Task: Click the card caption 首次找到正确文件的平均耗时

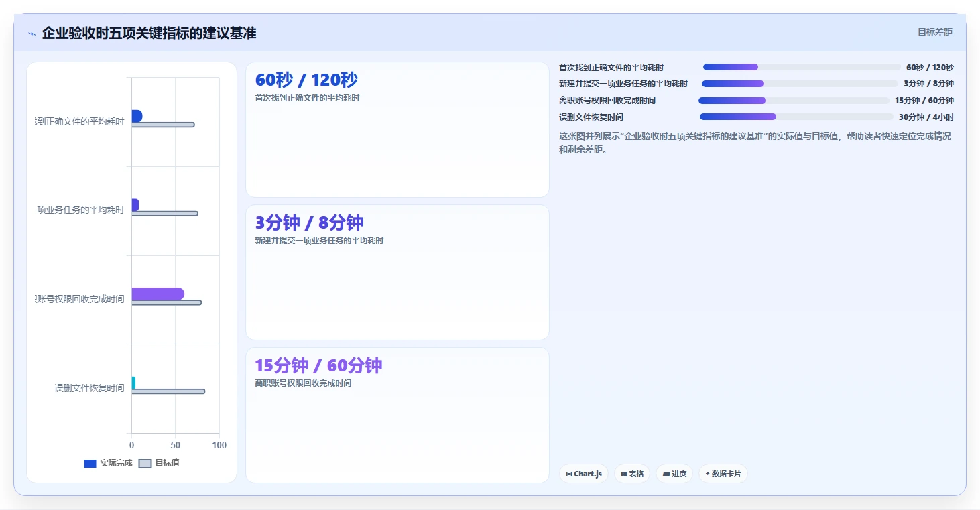Action: click(307, 98)
